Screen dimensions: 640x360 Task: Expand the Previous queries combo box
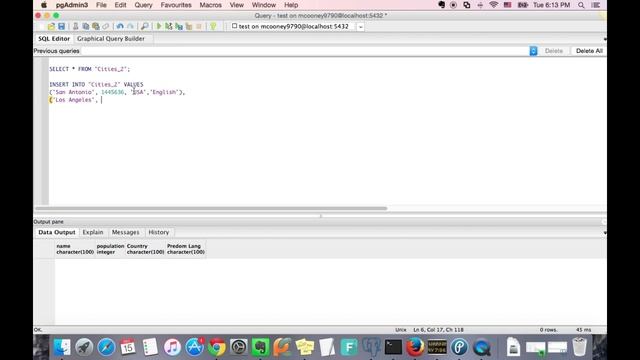pos(533,51)
